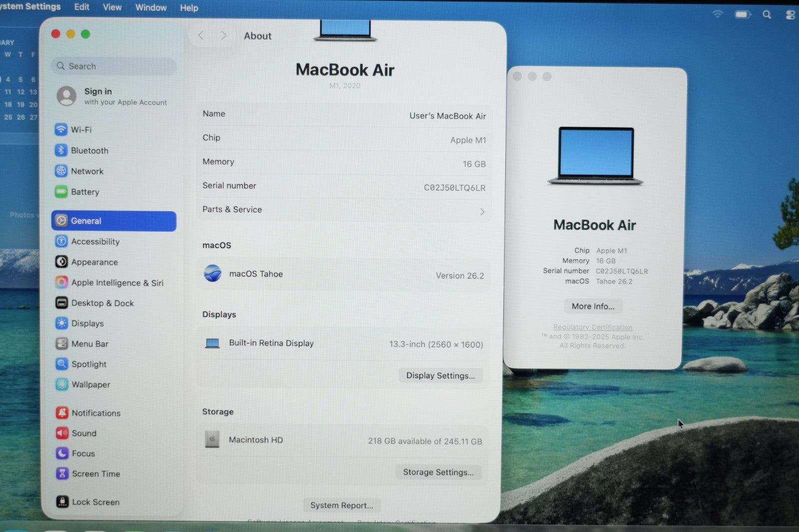Image resolution: width=799 pixels, height=532 pixels.
Task: Go back using the back chevron
Action: pyautogui.click(x=201, y=35)
